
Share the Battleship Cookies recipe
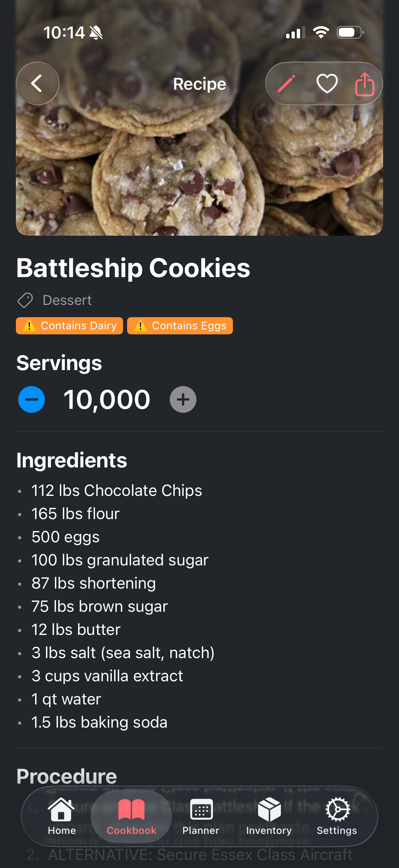[365, 84]
